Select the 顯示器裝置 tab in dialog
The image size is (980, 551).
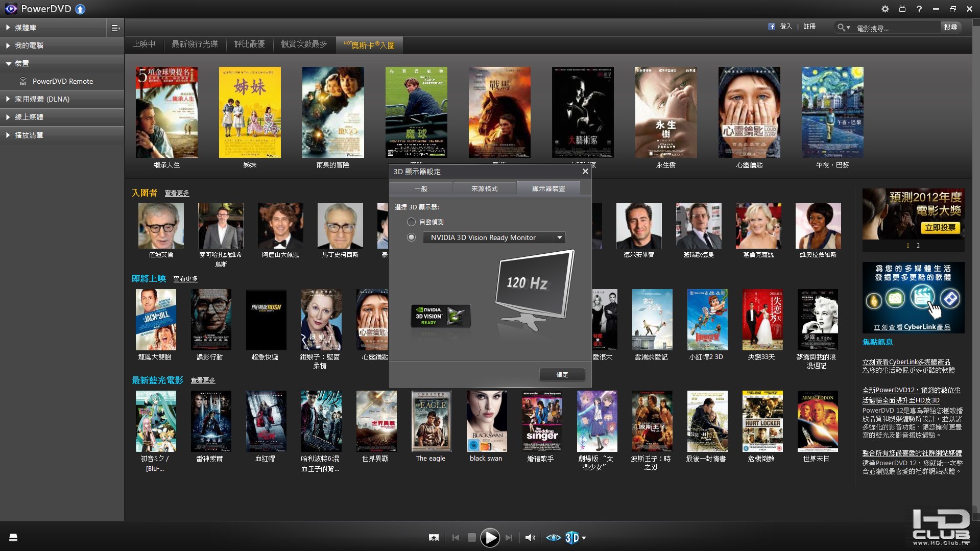coord(548,188)
